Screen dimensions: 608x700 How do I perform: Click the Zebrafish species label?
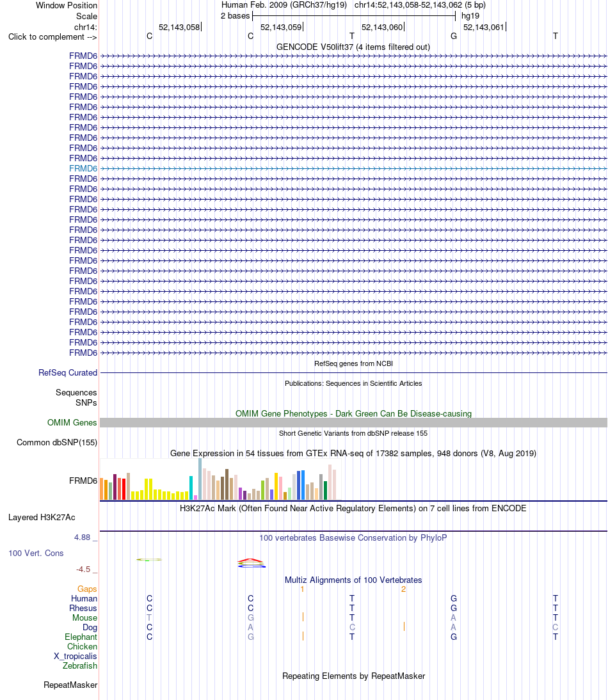(x=80, y=665)
